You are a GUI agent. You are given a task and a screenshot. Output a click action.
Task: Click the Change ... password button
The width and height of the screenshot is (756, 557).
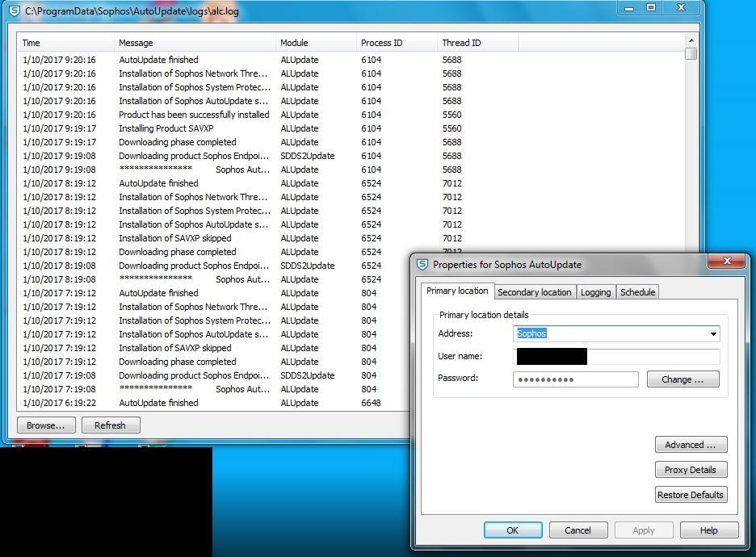[682, 379]
